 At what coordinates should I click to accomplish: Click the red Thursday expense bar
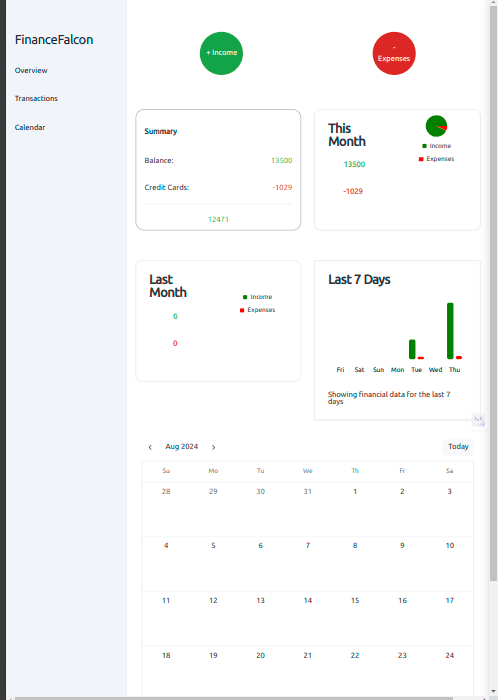click(x=459, y=357)
